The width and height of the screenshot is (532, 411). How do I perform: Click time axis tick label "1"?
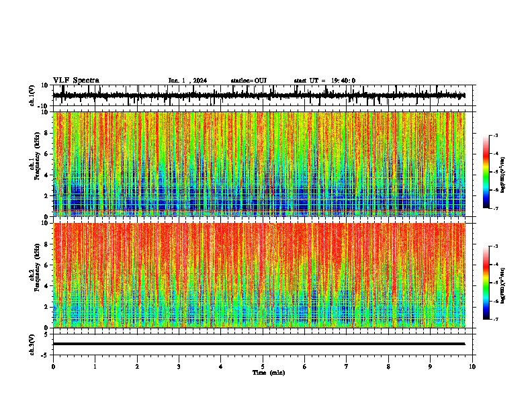[95, 367]
